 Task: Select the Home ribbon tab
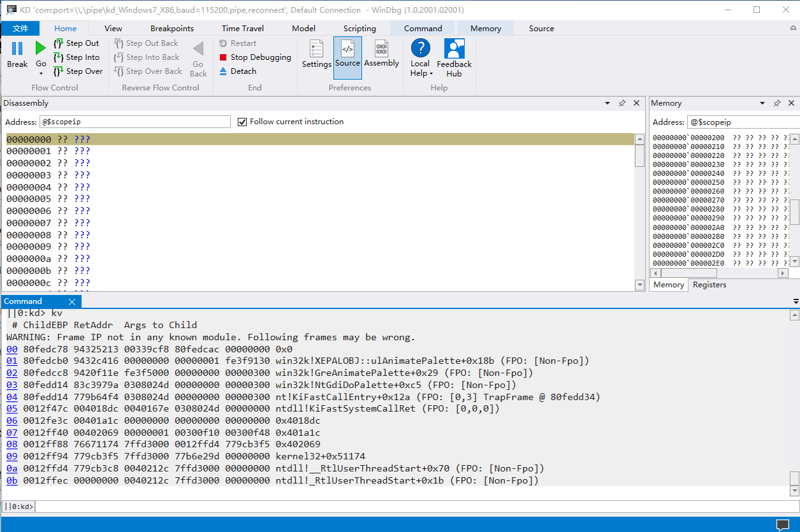coord(65,29)
